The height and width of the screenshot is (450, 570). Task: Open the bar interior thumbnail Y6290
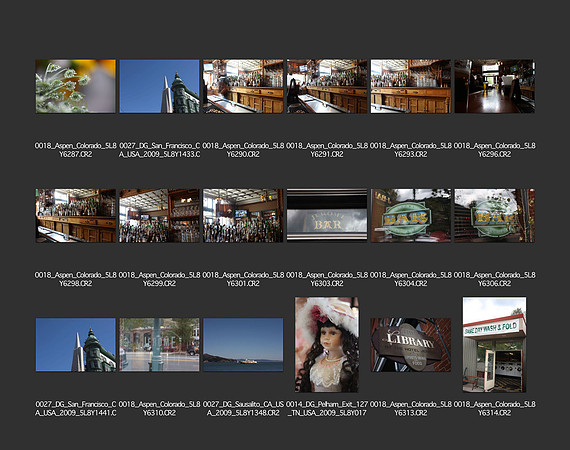click(x=243, y=86)
